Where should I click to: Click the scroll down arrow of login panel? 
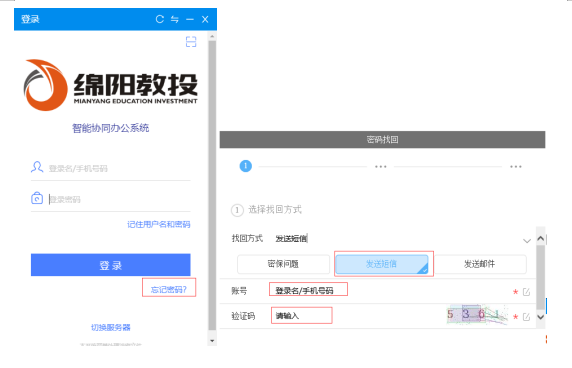(212, 341)
